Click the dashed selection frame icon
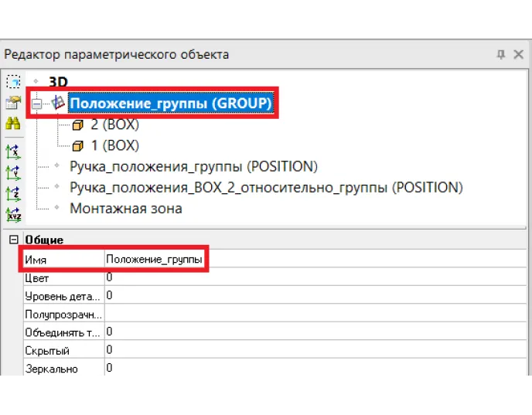This screenshot has width=532, height=415. pos(13,82)
